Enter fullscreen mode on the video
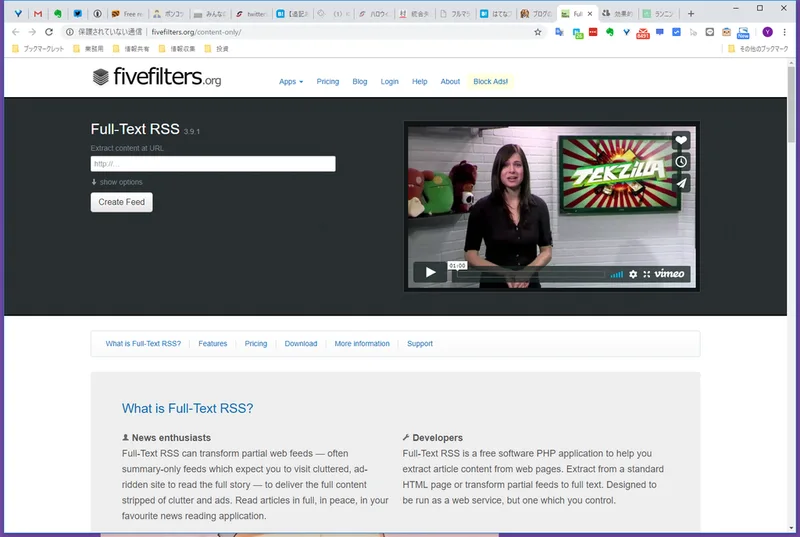 click(x=646, y=274)
